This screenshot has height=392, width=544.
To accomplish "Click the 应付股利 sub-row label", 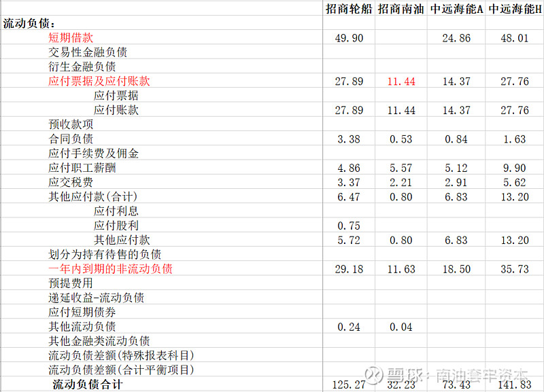I will pos(116,226).
